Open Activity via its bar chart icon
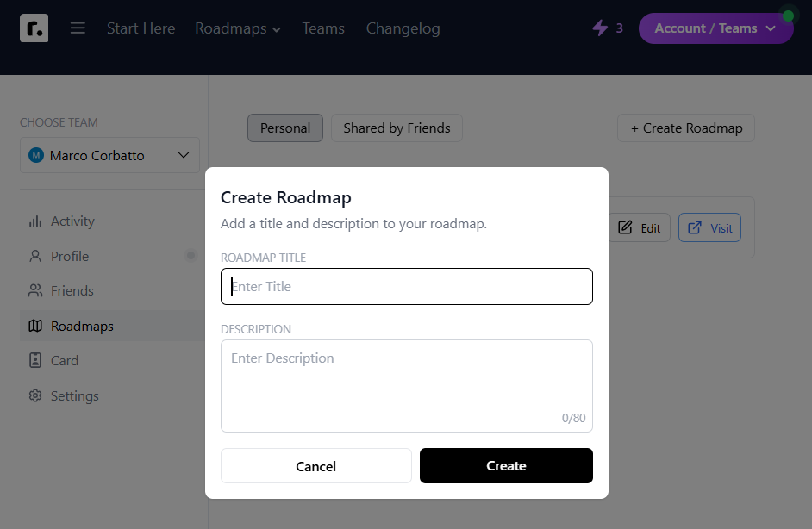 35,221
